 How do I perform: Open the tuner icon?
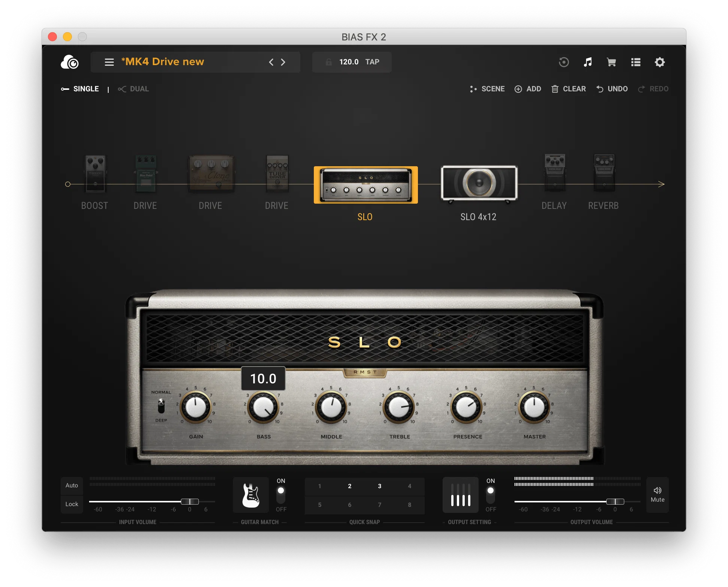(x=564, y=62)
